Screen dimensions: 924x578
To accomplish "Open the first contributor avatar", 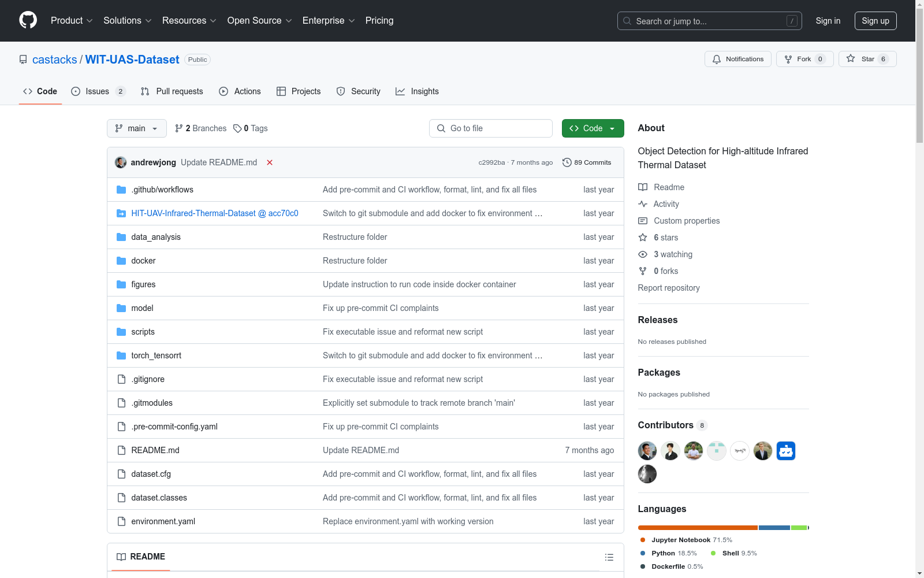I will [x=647, y=451].
